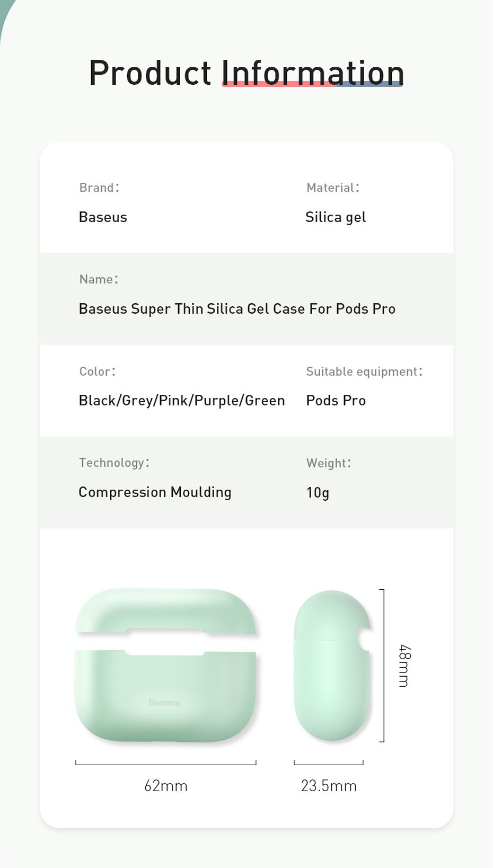The height and width of the screenshot is (868, 493).
Task: Select the Silica gel material value
Action: click(336, 217)
